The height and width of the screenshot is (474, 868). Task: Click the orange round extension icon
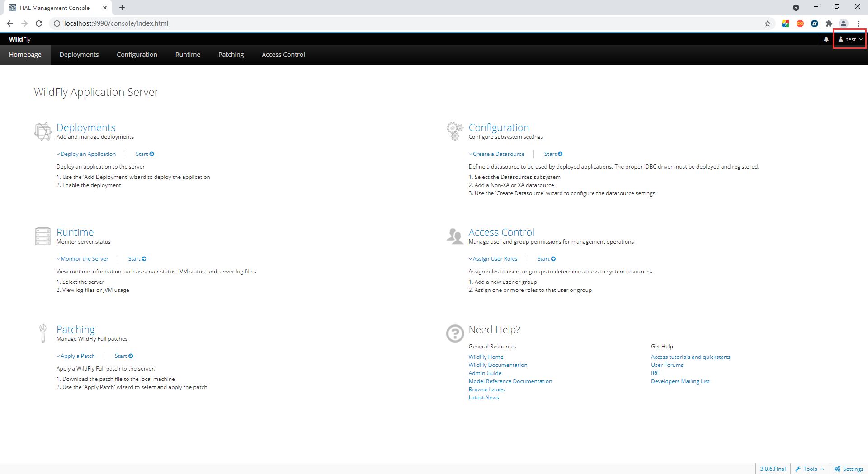click(800, 23)
